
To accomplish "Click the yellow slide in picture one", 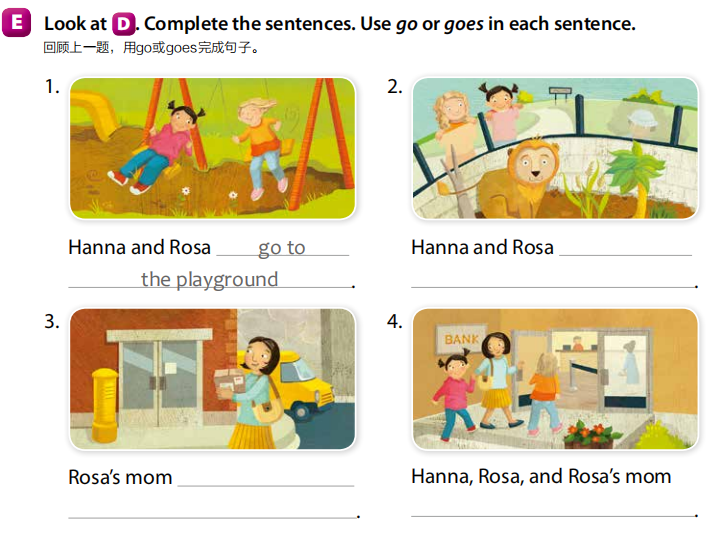I will tap(95, 112).
